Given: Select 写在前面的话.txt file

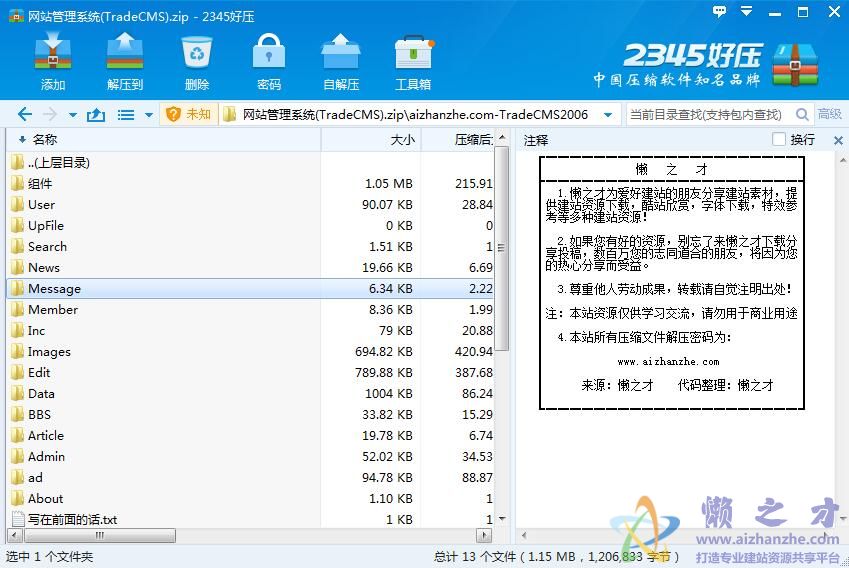Looking at the screenshot, I should click(x=250, y=519).
